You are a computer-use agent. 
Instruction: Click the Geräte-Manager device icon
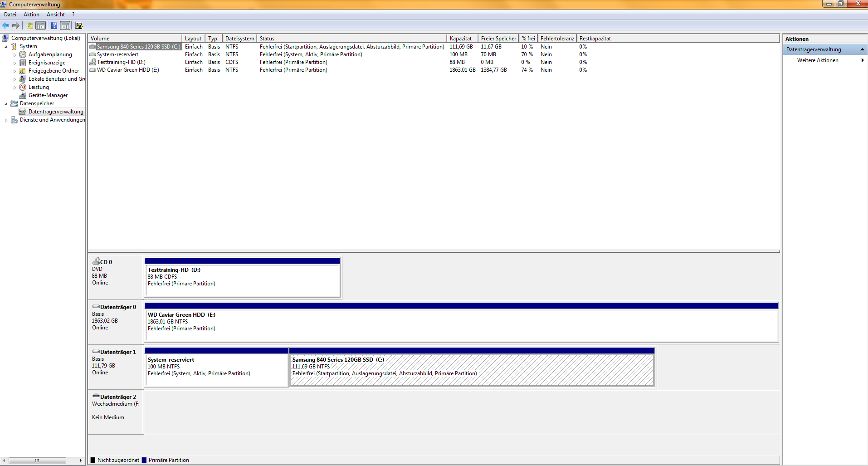(23, 95)
